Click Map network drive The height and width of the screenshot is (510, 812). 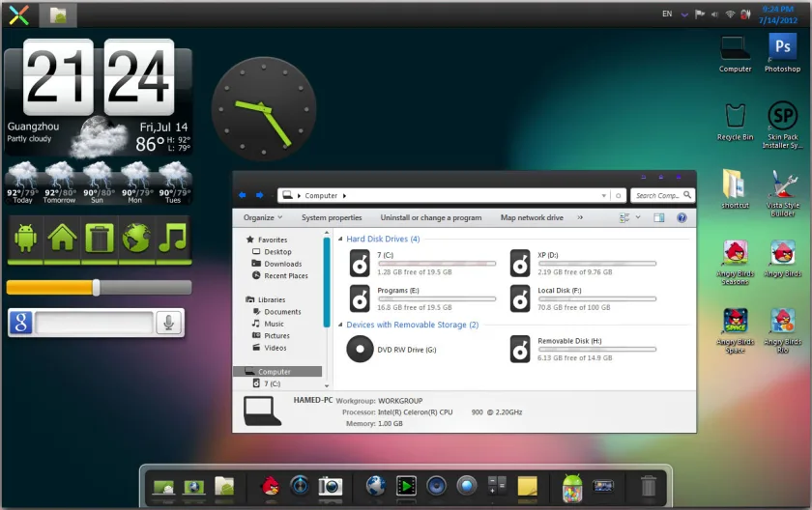532,217
